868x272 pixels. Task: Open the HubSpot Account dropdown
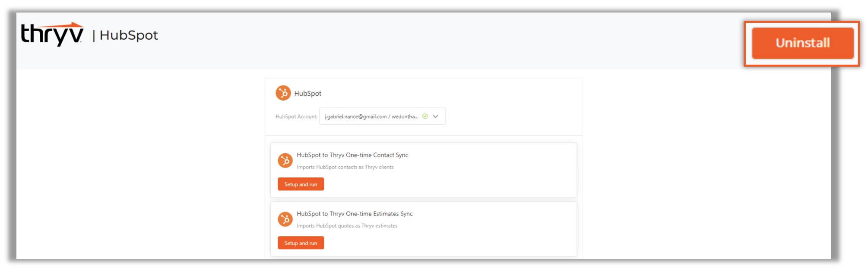(x=382, y=117)
